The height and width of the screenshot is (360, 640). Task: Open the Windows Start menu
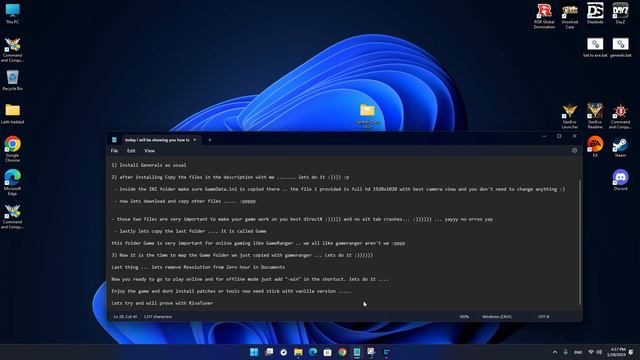[x=254, y=352]
